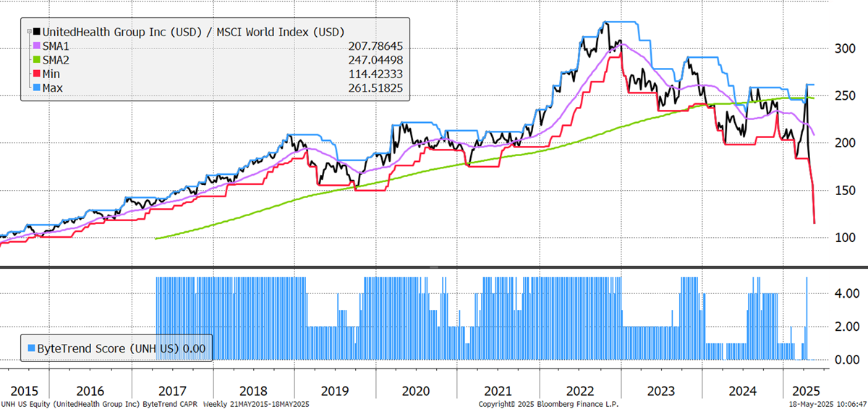Click the Min value 114.42333
This screenshot has width=868, height=409.
point(376,74)
